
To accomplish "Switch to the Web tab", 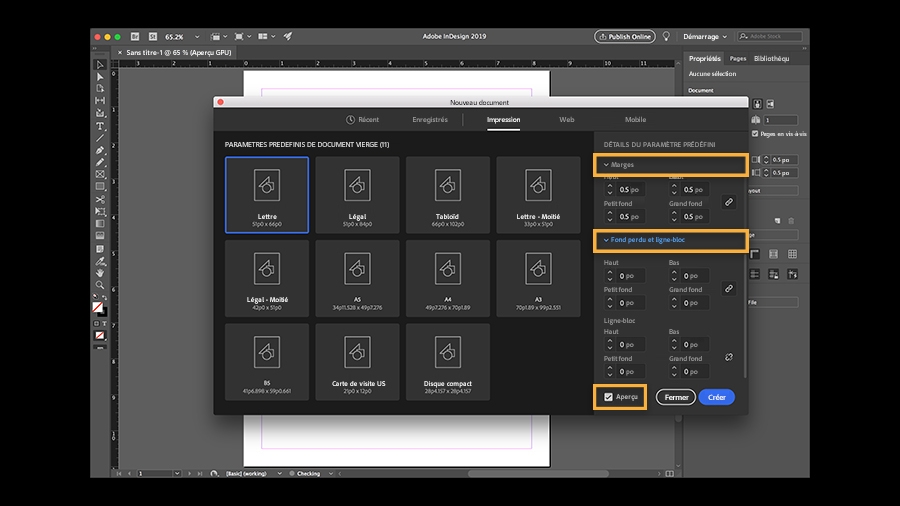I will (567, 120).
